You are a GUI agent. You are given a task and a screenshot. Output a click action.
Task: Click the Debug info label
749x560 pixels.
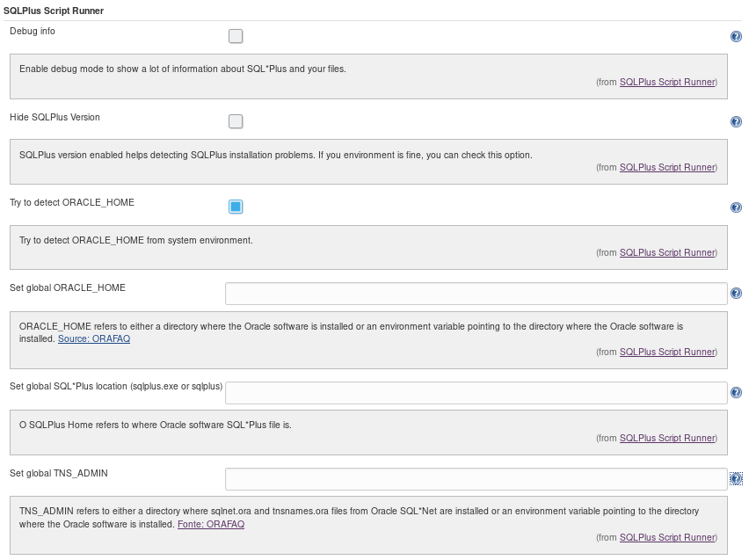click(33, 31)
